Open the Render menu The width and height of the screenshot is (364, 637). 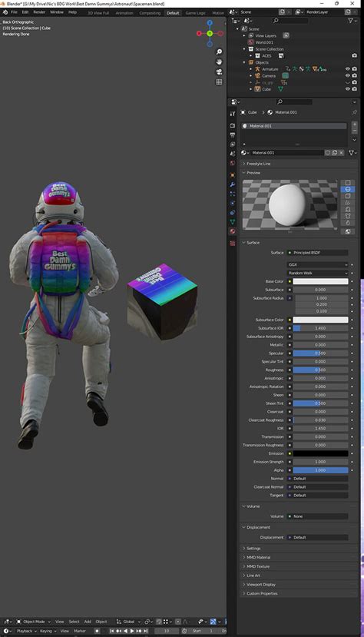point(39,12)
